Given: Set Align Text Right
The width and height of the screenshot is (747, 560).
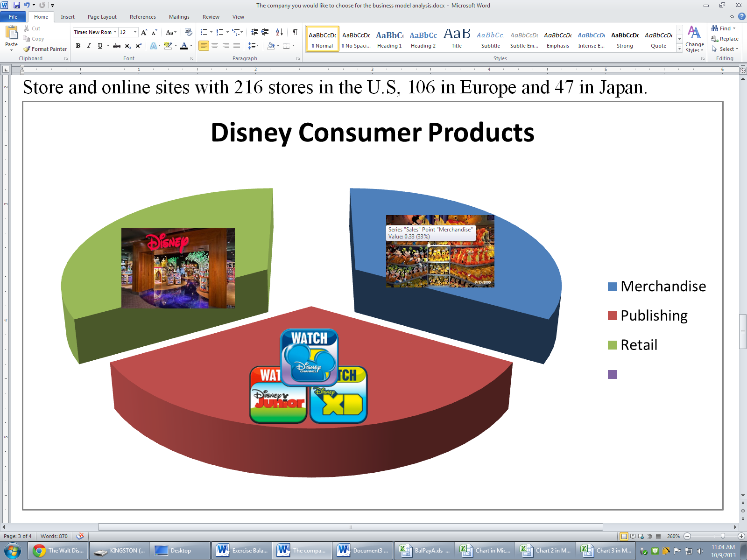Looking at the screenshot, I should point(226,46).
